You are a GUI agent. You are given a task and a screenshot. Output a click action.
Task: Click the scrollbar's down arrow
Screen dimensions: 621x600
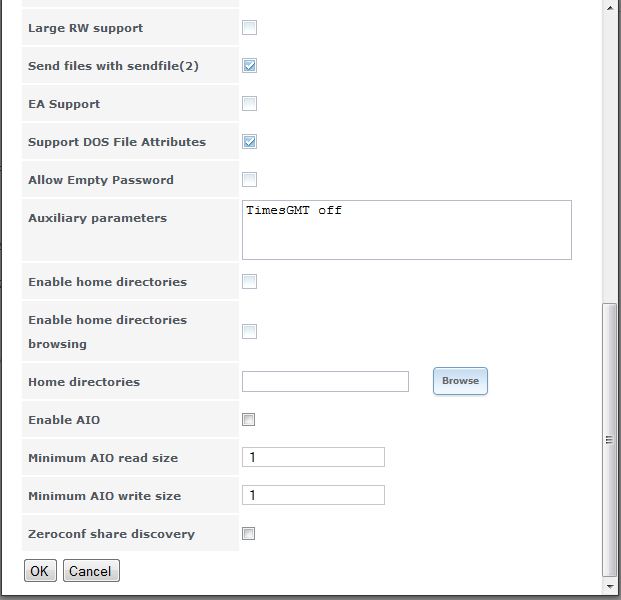[x=609, y=586]
